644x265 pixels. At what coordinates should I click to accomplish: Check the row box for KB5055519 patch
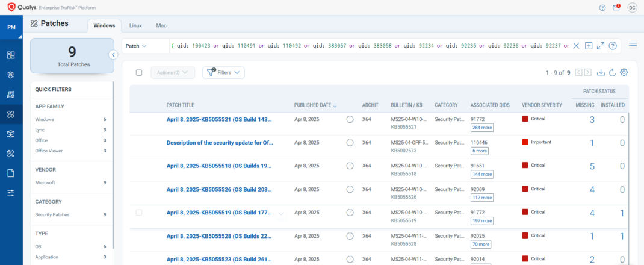(139, 213)
